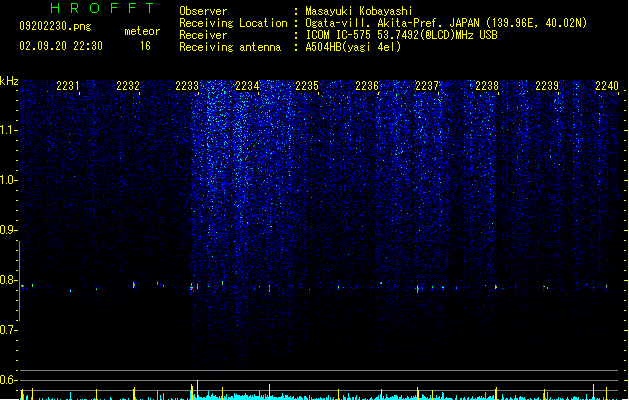Click the 2236 time marker

coord(367,85)
